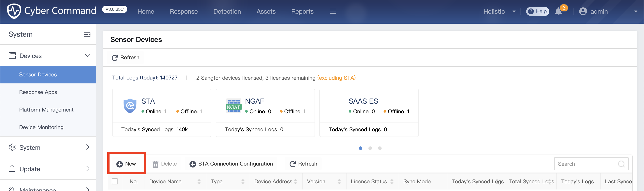
Task: Click the admin user avatar icon
Action: pos(583,11)
